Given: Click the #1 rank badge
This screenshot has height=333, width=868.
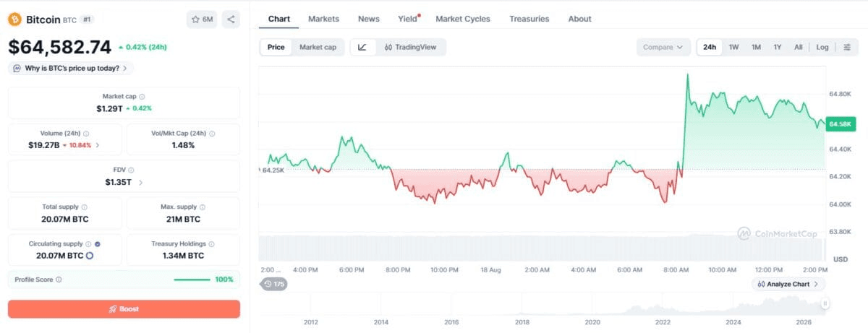Looking at the screenshot, I should click(86, 20).
